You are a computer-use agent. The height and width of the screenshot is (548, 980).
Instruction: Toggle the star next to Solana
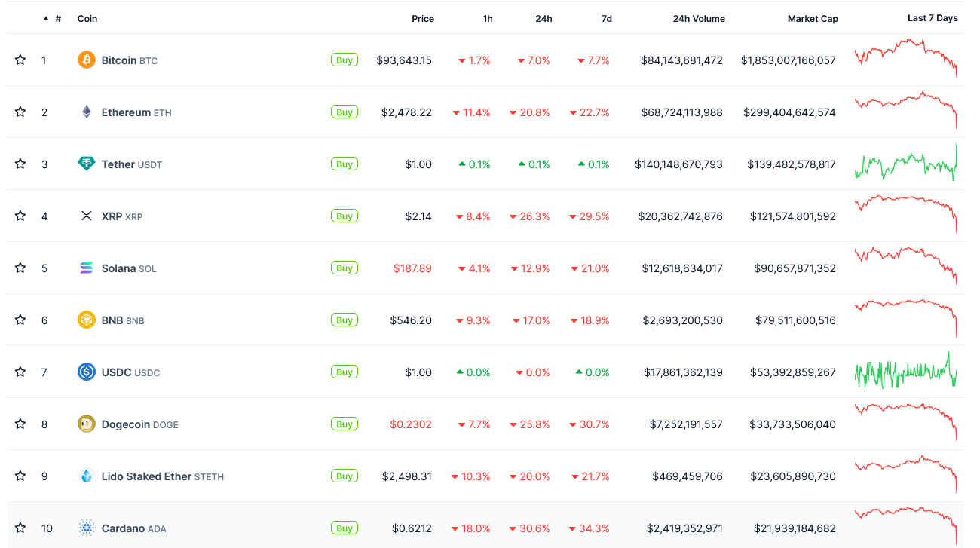(20, 268)
